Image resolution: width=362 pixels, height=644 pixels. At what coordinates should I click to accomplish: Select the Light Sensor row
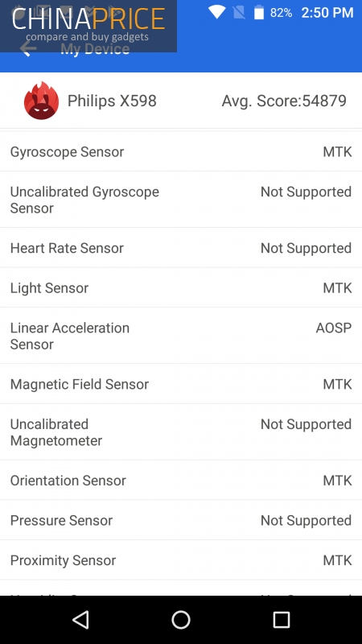coord(181,287)
